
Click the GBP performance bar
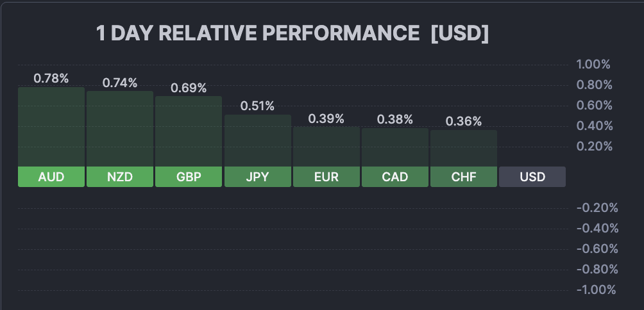[189, 131]
